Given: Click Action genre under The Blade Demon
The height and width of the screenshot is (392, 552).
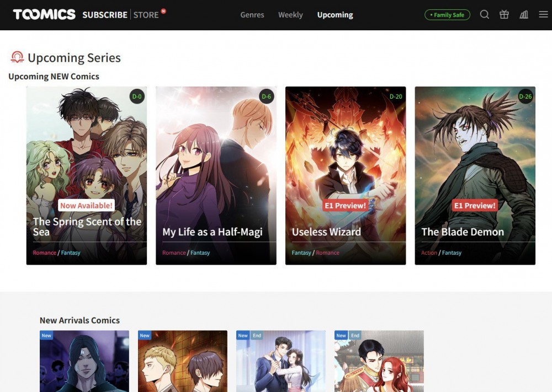Looking at the screenshot, I should [429, 253].
